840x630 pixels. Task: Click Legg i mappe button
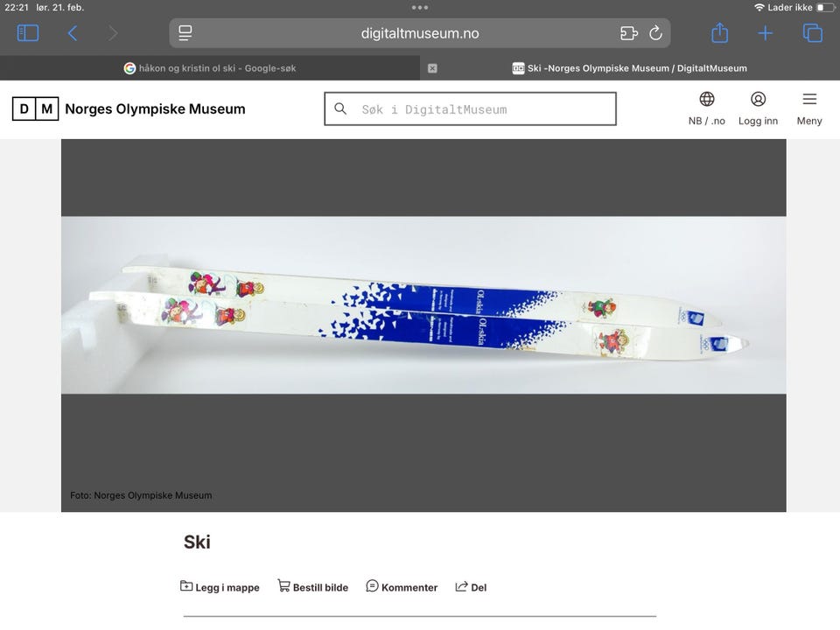point(220,587)
